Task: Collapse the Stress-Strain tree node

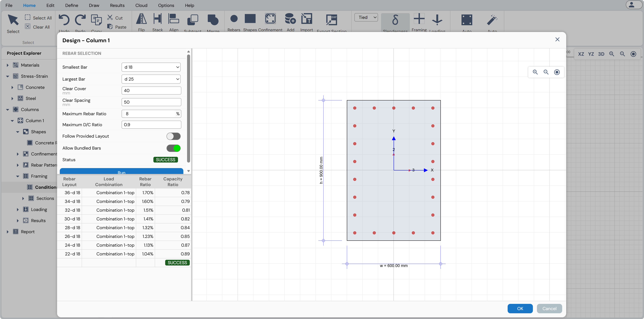Action: (8, 76)
